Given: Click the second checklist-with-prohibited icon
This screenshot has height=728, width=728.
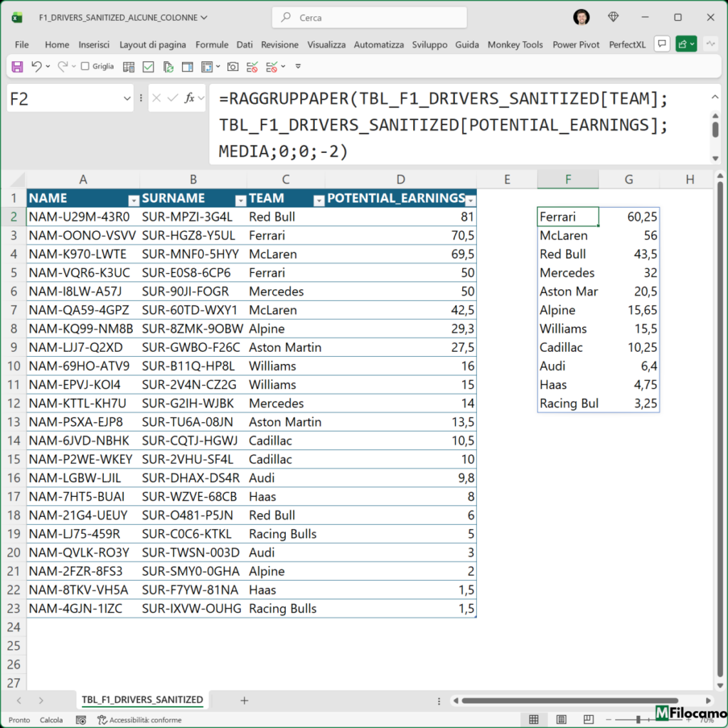Looking at the screenshot, I should (x=272, y=67).
